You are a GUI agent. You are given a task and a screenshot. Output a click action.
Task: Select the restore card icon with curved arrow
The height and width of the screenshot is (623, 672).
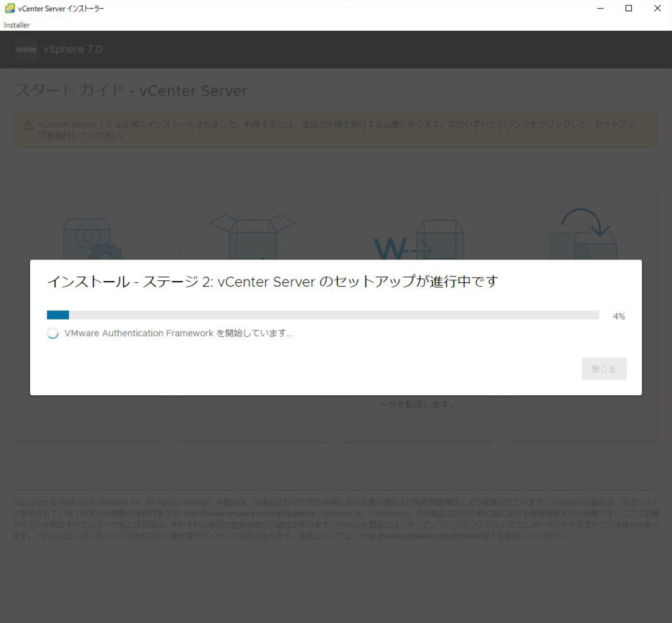coord(583,234)
